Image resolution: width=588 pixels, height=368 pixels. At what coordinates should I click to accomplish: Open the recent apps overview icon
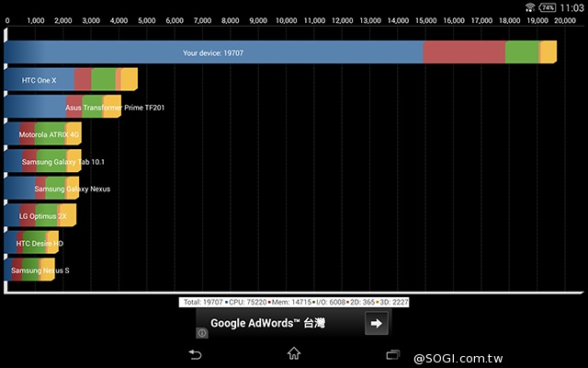coord(393,353)
